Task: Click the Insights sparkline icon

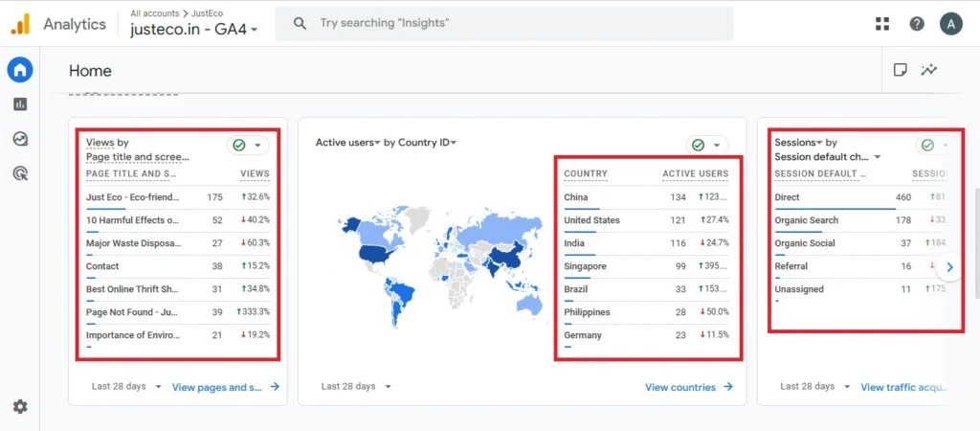Action: pyautogui.click(x=928, y=69)
